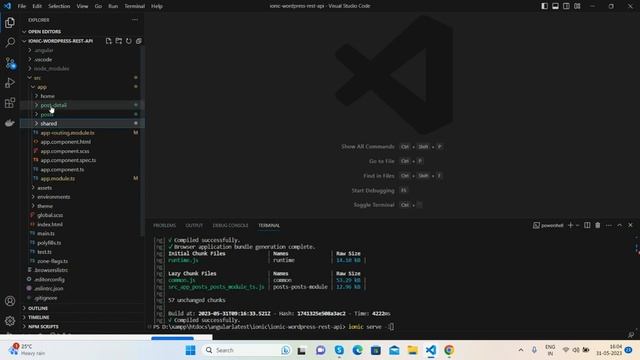Open the Edit menu
The height and width of the screenshot is (360, 640).
click(37, 6)
